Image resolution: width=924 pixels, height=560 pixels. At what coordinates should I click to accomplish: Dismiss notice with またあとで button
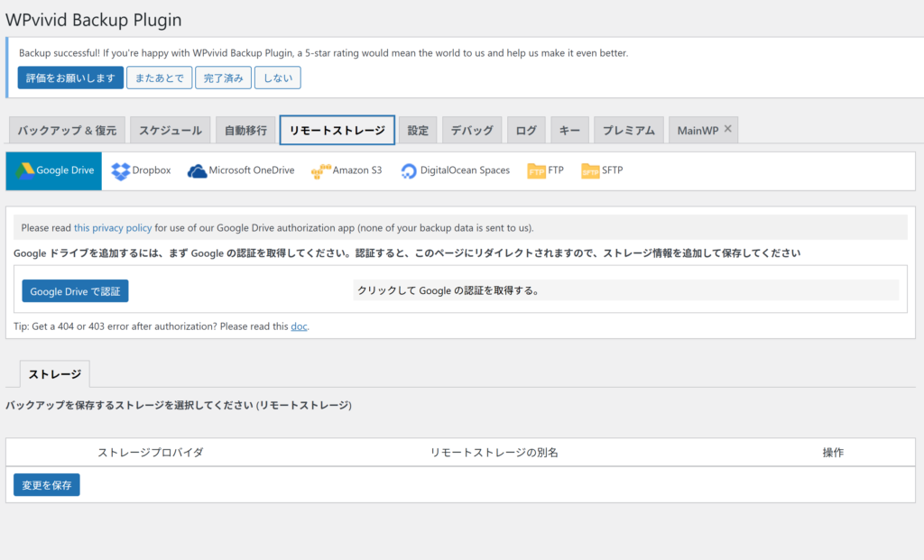(x=159, y=78)
